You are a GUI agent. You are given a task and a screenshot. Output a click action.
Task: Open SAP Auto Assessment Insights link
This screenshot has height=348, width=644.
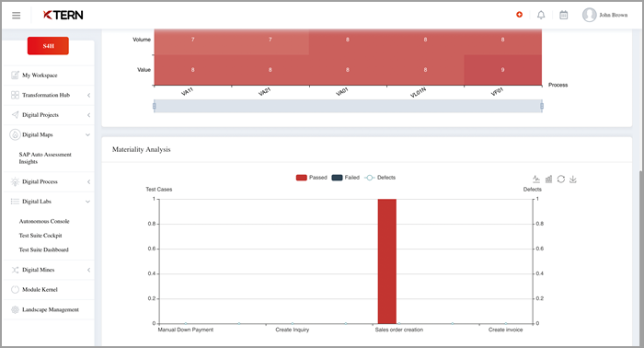[x=45, y=158]
